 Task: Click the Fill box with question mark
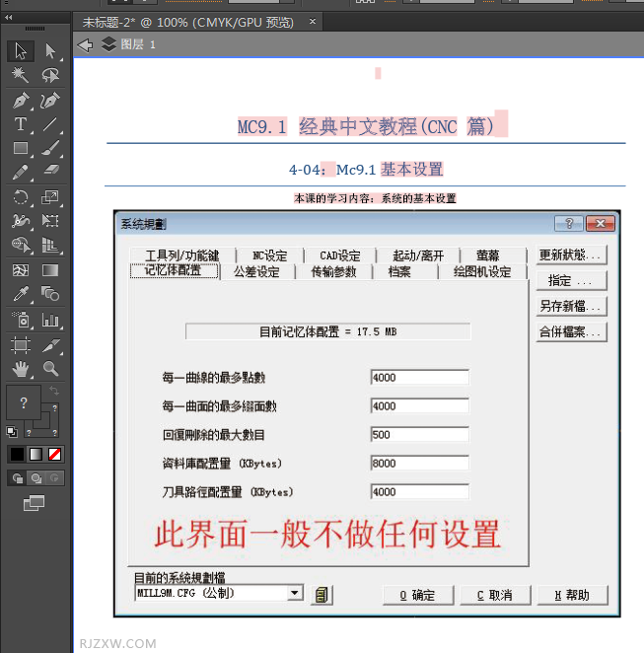click(24, 402)
